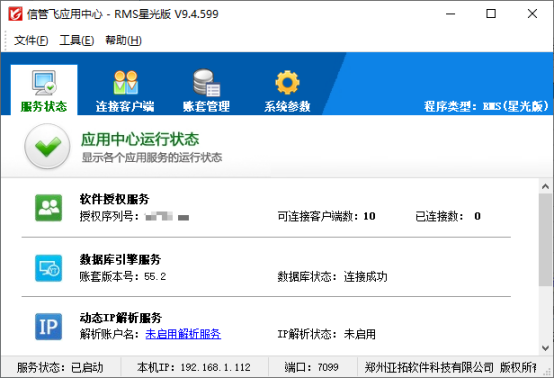The height and width of the screenshot is (378, 554).
Task: Click the IP 动态IP解析服务 icon
Action: coord(48,326)
